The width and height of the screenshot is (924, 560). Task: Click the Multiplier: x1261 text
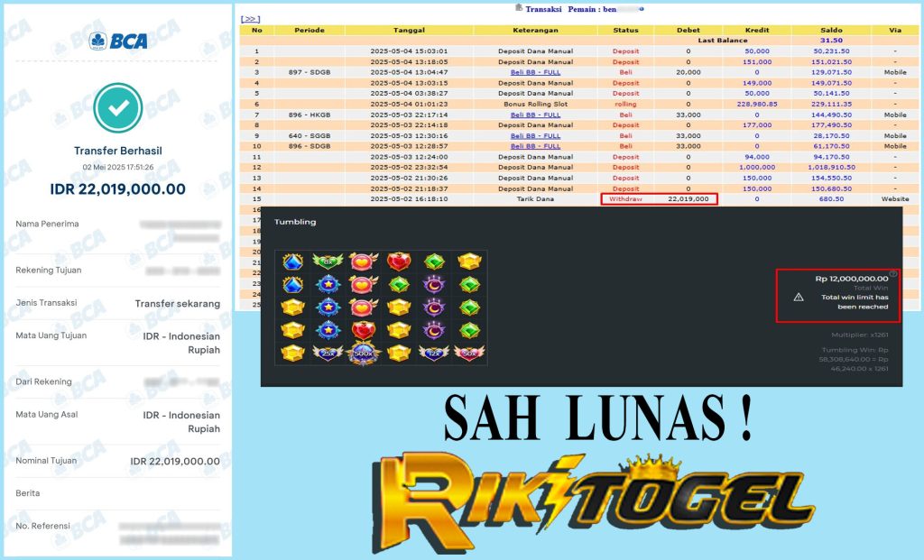point(860,335)
